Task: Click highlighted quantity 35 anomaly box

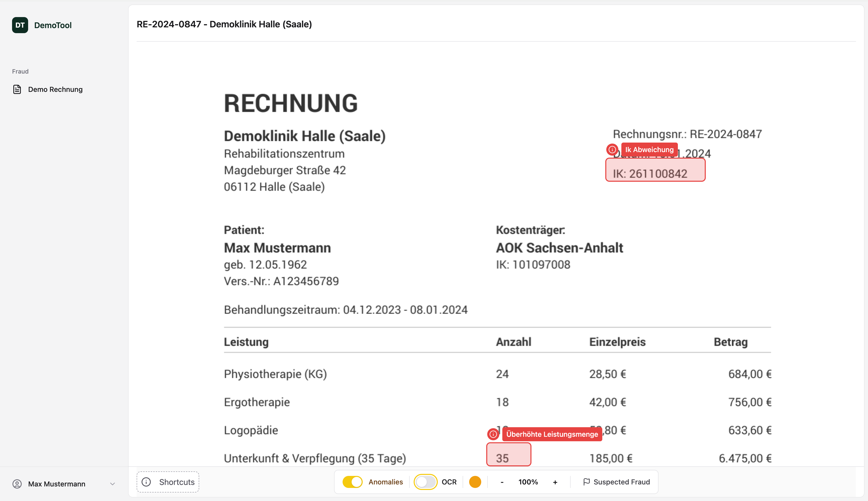Action: (x=509, y=455)
